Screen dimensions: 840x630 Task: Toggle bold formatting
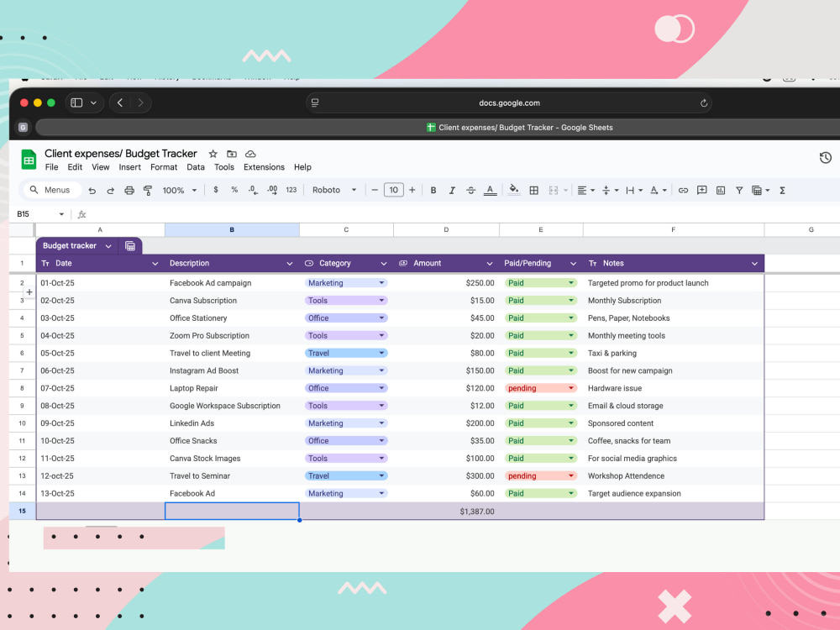(433, 190)
